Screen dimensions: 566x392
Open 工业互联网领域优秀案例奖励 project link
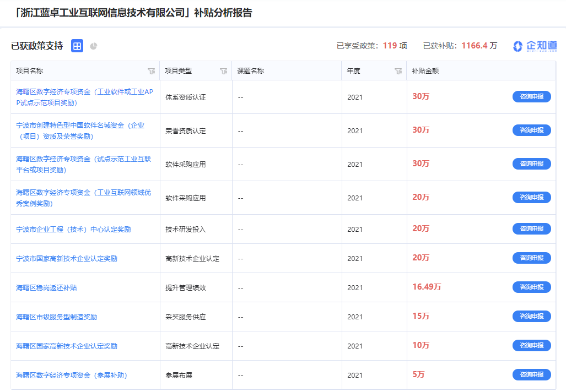point(83,198)
